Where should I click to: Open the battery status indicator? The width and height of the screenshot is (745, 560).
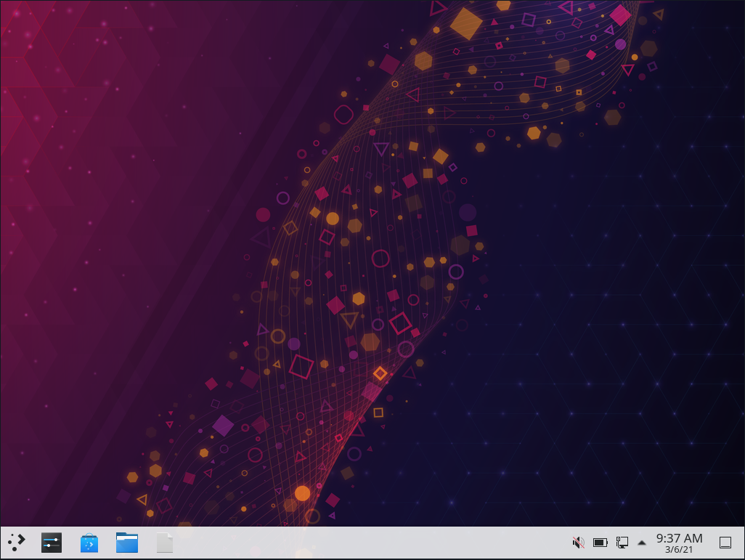(601, 542)
